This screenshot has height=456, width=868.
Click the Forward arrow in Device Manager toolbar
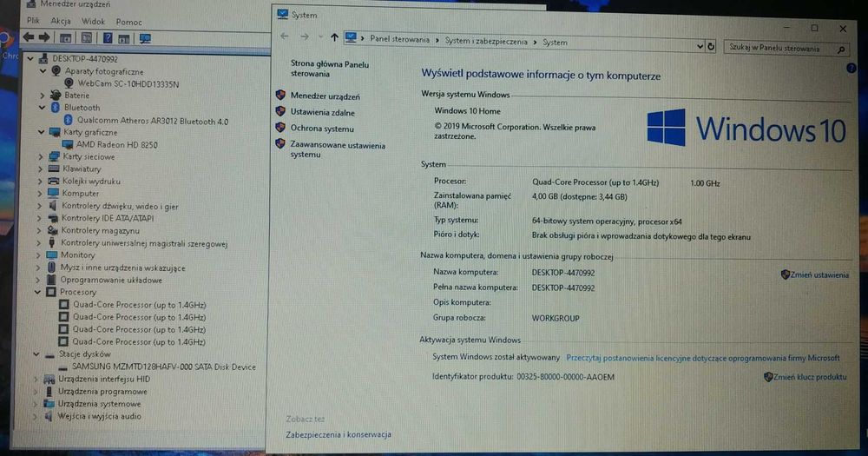[45, 37]
